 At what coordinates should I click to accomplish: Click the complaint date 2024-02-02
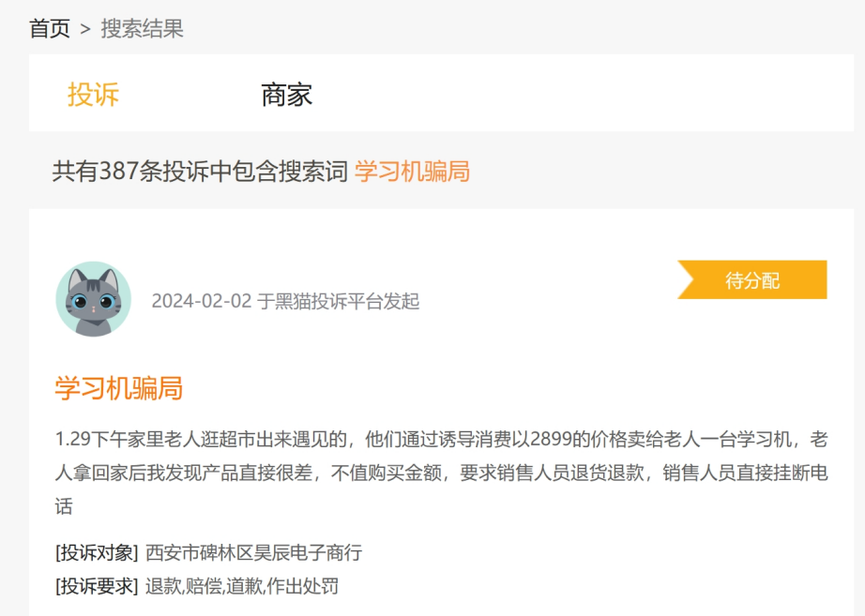click(201, 301)
